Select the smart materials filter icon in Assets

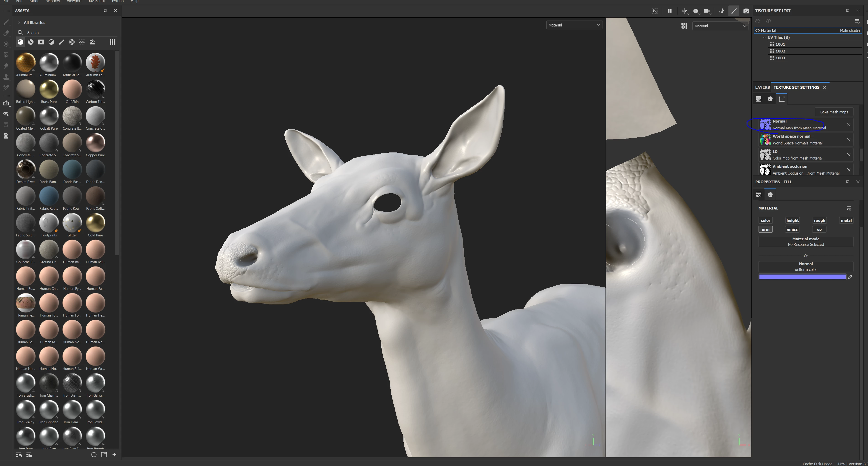[31, 42]
